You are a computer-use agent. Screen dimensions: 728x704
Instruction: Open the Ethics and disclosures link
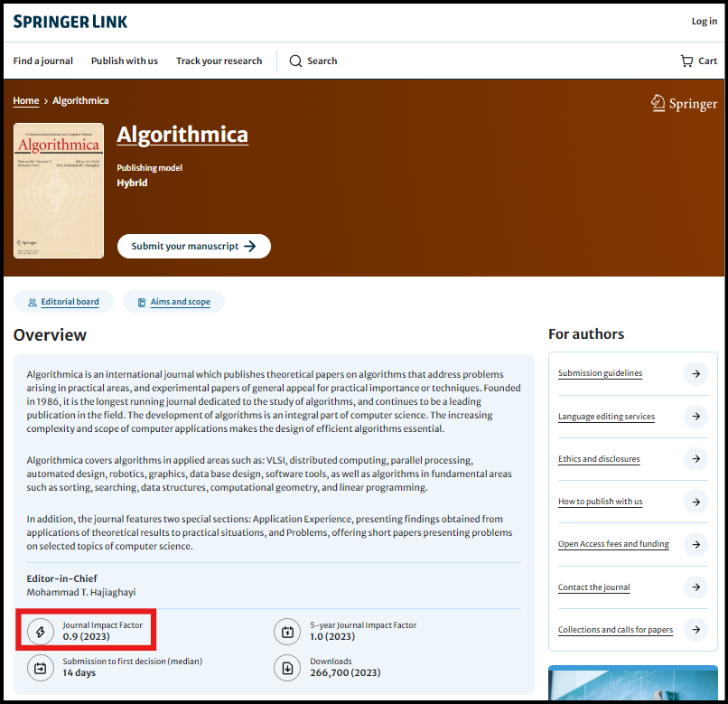pos(599,459)
